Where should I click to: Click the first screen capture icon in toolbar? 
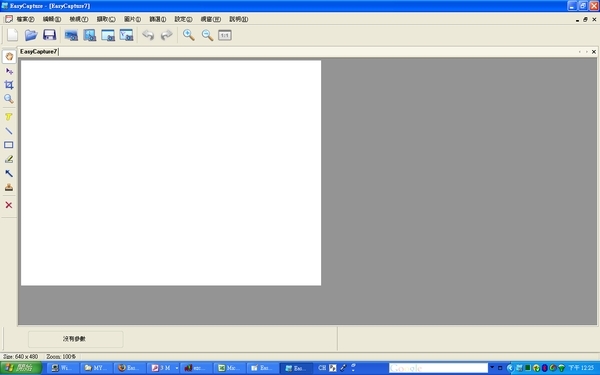[x=71, y=35]
